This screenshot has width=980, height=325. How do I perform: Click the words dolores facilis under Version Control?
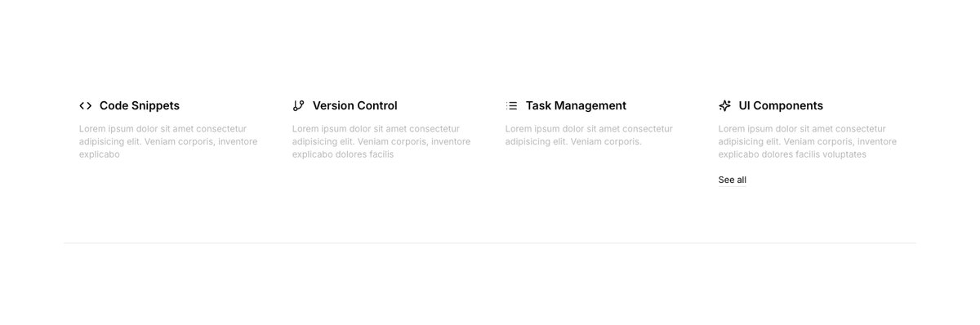pos(363,154)
